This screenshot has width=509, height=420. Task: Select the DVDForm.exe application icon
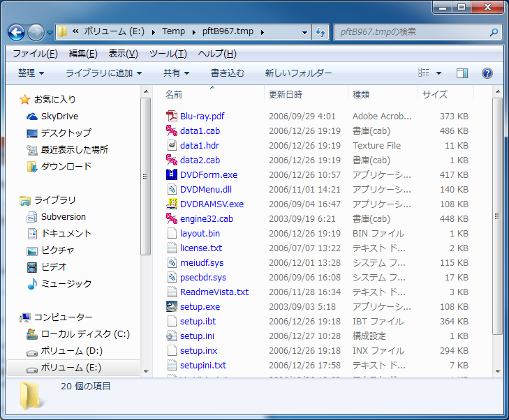click(x=172, y=175)
